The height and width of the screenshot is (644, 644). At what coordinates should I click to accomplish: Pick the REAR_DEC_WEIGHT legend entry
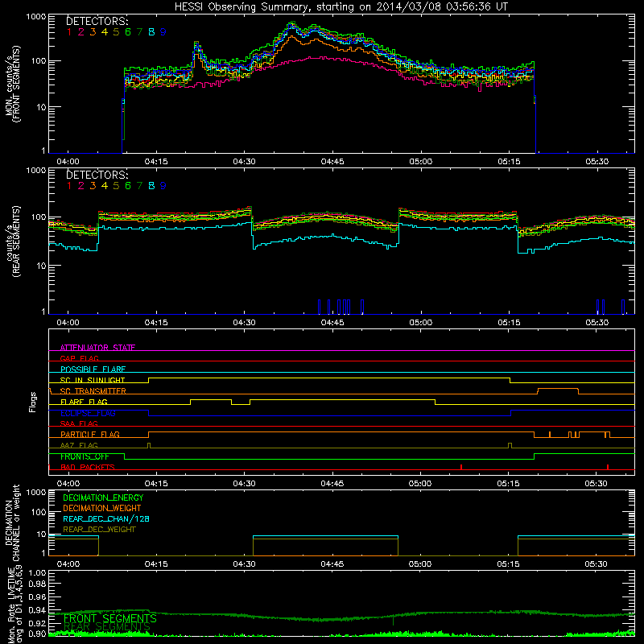pos(99,530)
